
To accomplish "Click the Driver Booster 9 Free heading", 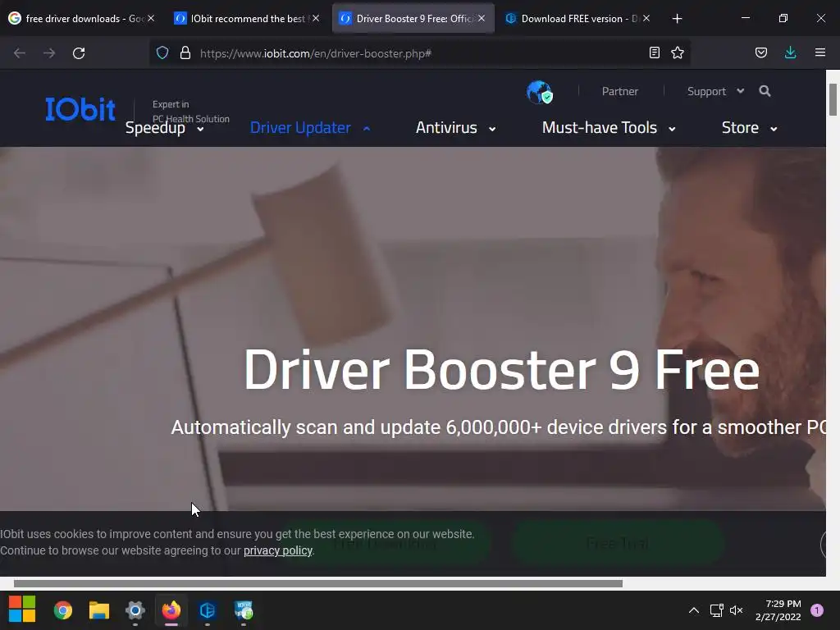I will [501, 370].
